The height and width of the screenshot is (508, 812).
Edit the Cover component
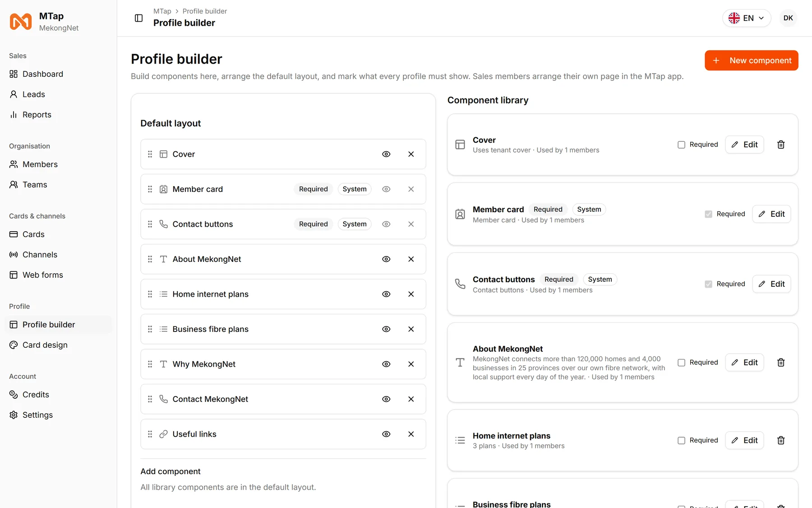pos(744,144)
